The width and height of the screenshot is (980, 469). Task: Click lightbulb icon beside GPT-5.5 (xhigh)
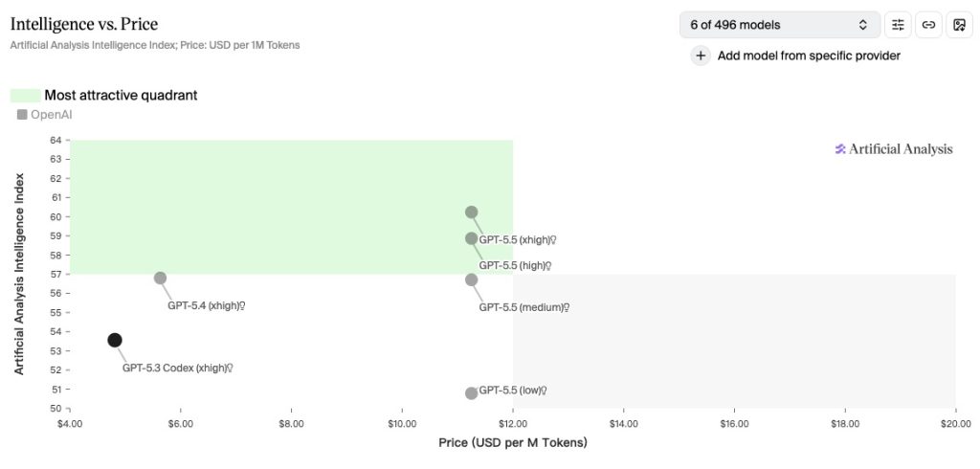[x=553, y=239]
